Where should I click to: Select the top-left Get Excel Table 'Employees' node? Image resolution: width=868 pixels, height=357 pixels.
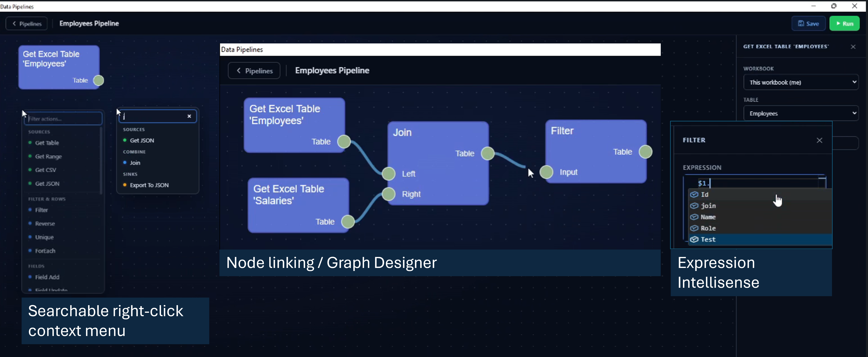pyautogui.click(x=59, y=67)
